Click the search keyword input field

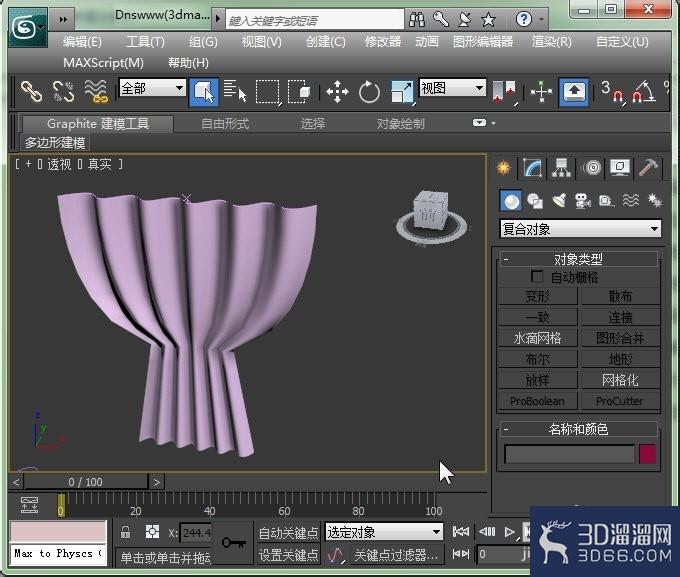[x=315, y=20]
